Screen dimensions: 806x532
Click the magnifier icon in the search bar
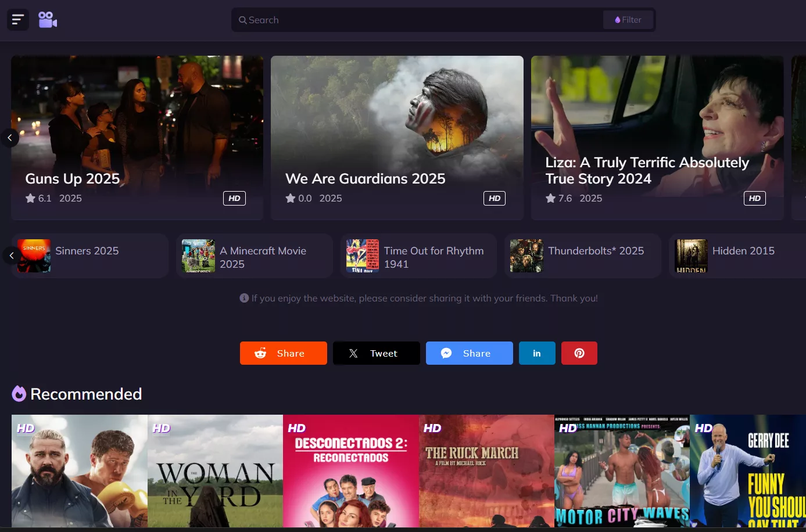pyautogui.click(x=243, y=20)
